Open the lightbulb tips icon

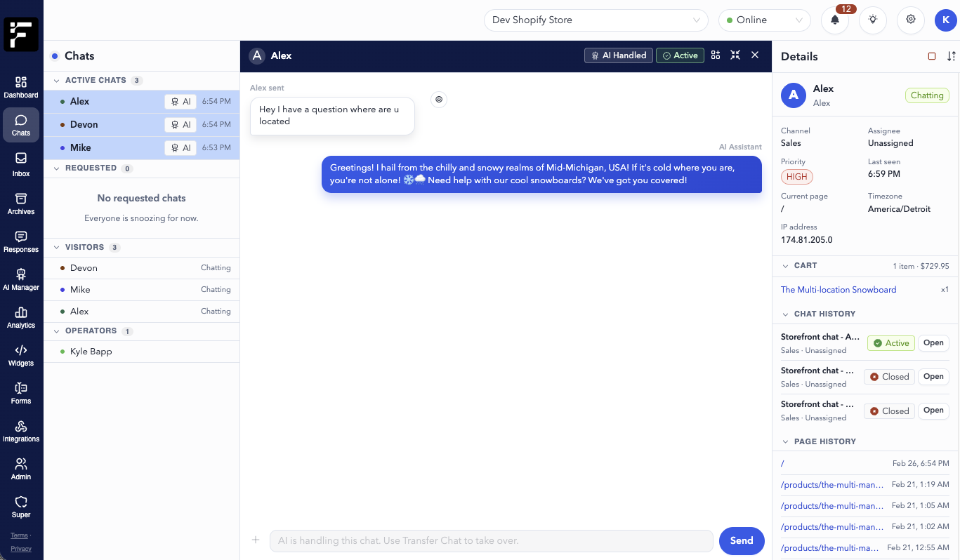(873, 20)
